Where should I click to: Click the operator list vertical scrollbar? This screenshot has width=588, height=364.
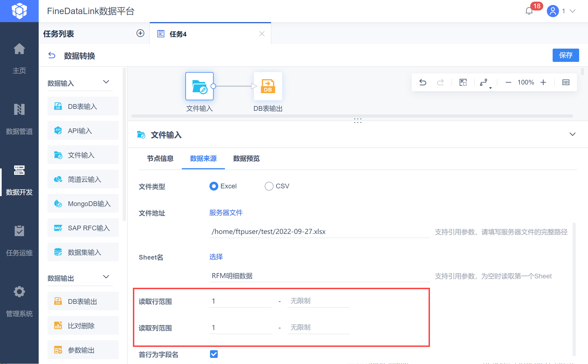[x=124, y=144]
